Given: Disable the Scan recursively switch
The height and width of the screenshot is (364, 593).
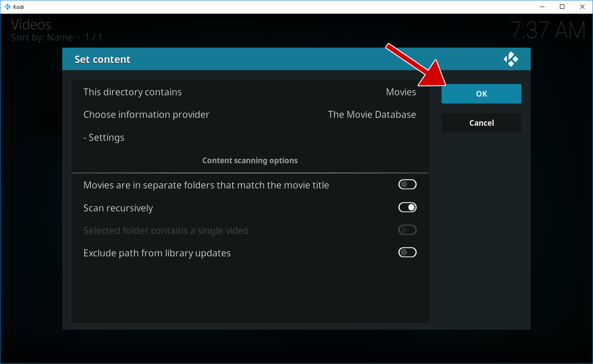Looking at the screenshot, I should tap(407, 207).
